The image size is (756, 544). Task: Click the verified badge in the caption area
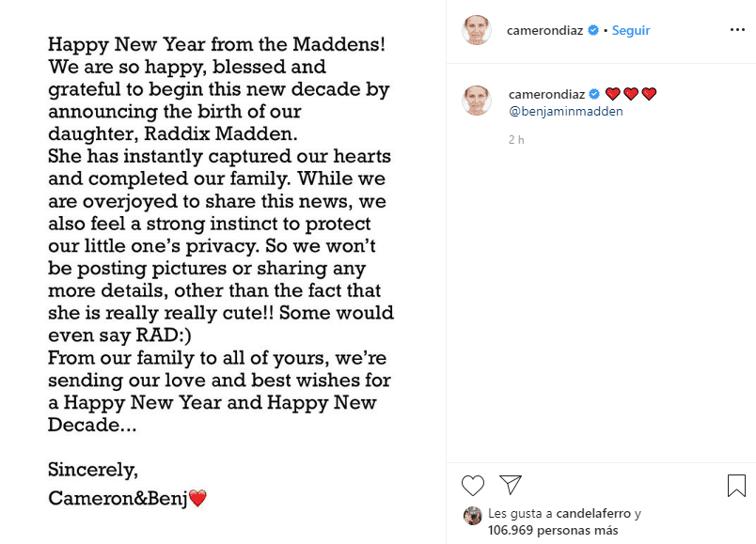593,93
